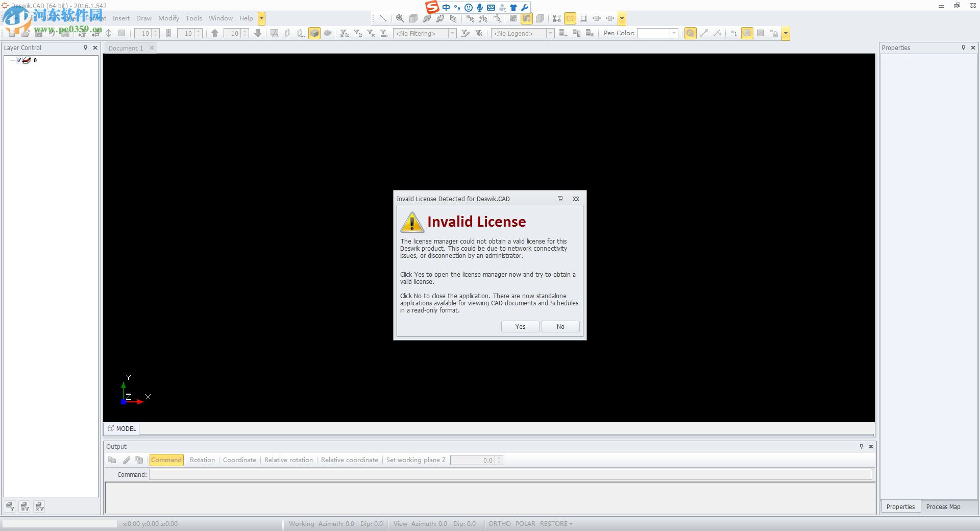The height and width of the screenshot is (531, 980).
Task: Toggle the highlighted checker pattern icon
Action: (527, 18)
